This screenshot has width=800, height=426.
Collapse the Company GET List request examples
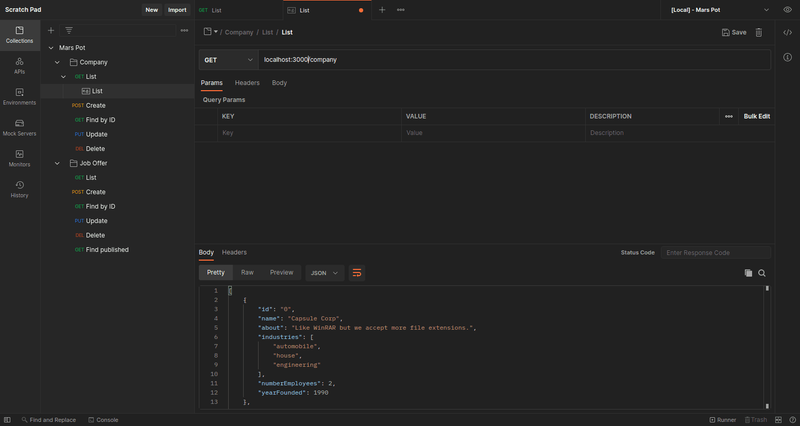(63, 77)
